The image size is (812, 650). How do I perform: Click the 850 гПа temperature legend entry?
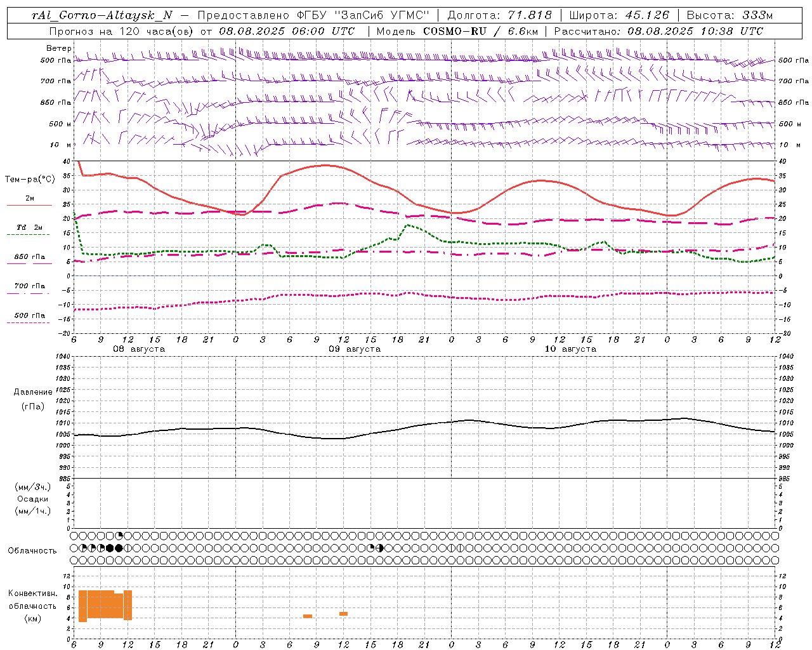click(x=30, y=257)
